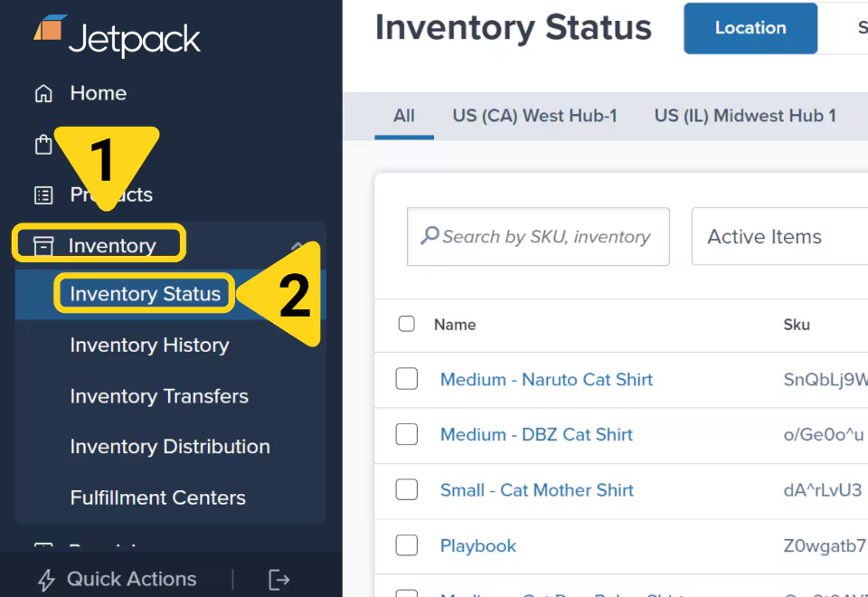Check the select-all checkbox in the Name header
The width and height of the screenshot is (868, 597).
pyautogui.click(x=406, y=324)
